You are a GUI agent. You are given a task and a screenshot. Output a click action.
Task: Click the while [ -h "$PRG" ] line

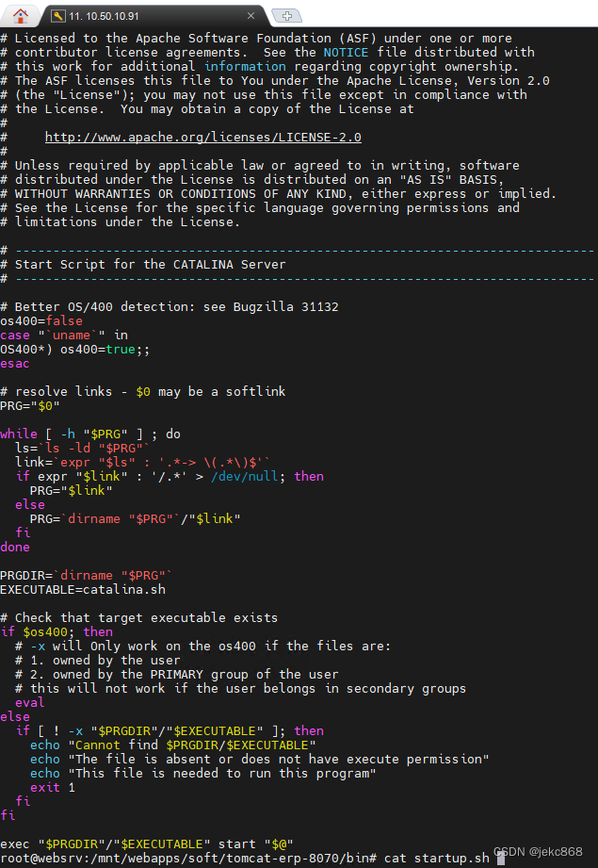[90, 434]
